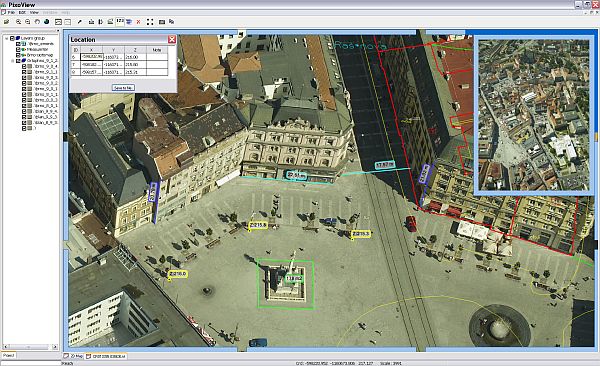The image size is (600, 366).
Task: Click the yellow Z:215.9 height label
Action: pos(258,225)
